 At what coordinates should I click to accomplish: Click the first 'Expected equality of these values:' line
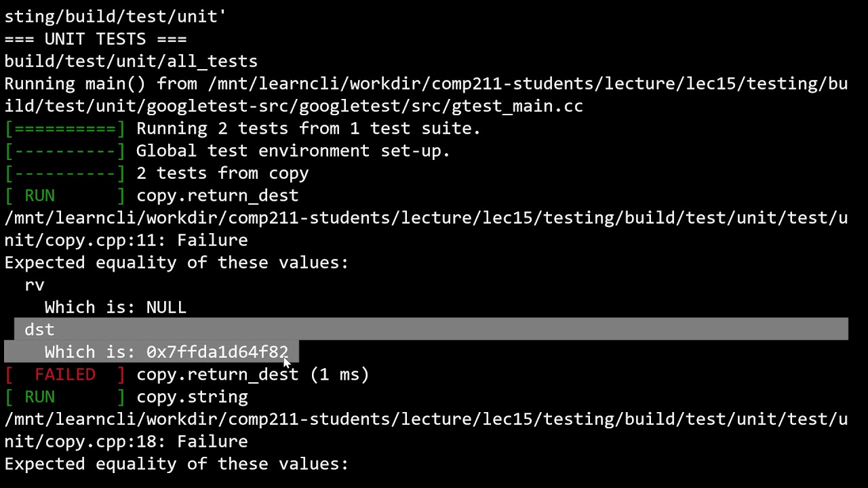coord(176,262)
